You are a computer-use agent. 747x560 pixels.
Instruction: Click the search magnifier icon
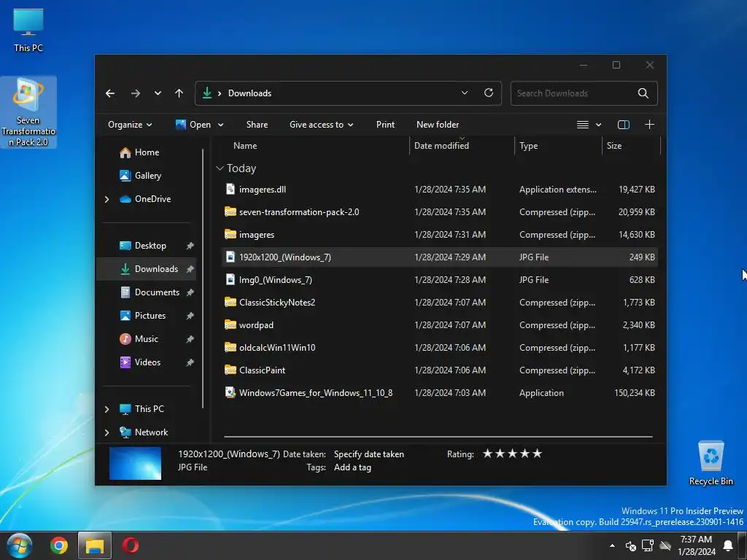pyautogui.click(x=643, y=93)
